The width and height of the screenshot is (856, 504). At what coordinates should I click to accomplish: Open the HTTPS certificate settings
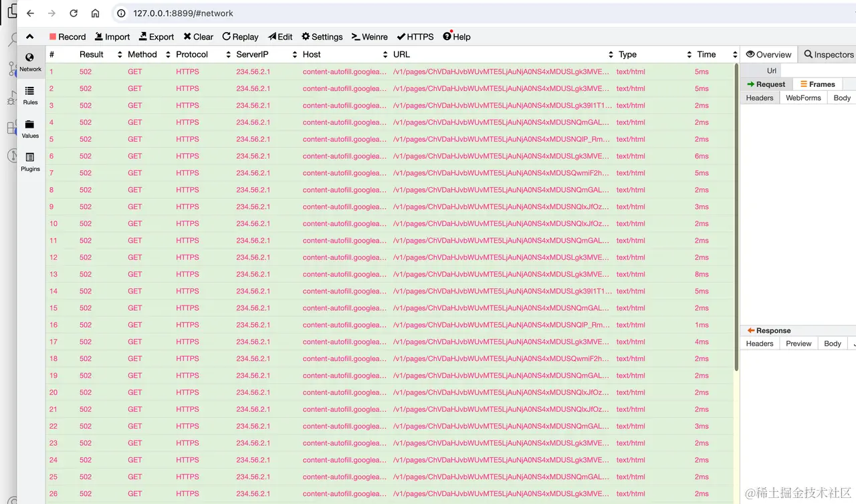click(x=415, y=37)
